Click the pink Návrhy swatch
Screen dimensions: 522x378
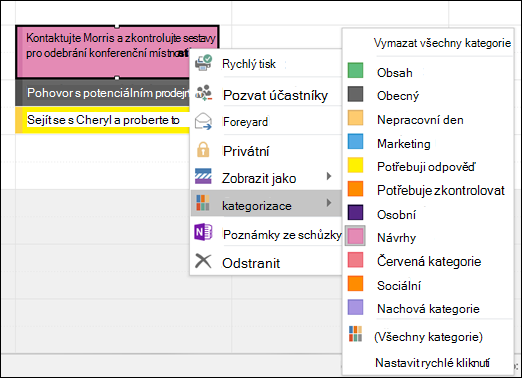coord(355,236)
